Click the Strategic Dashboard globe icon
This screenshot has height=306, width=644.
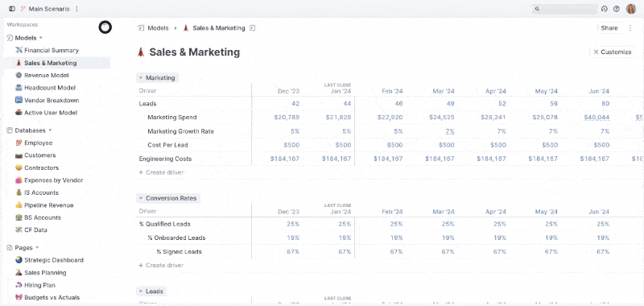click(19, 260)
